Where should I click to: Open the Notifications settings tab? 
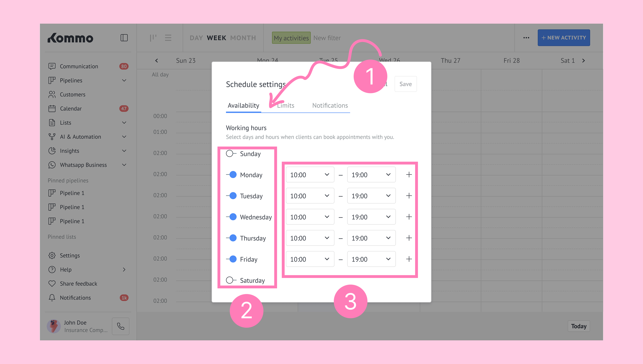coord(330,105)
